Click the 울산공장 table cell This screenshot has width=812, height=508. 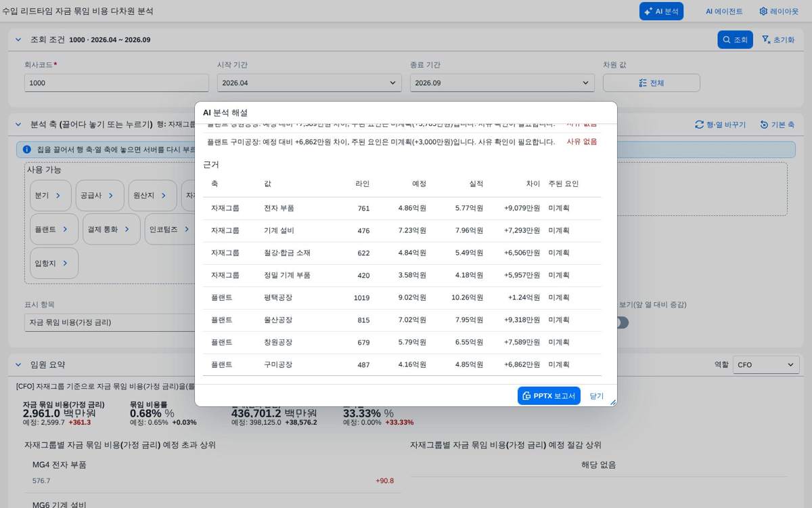pos(278,320)
